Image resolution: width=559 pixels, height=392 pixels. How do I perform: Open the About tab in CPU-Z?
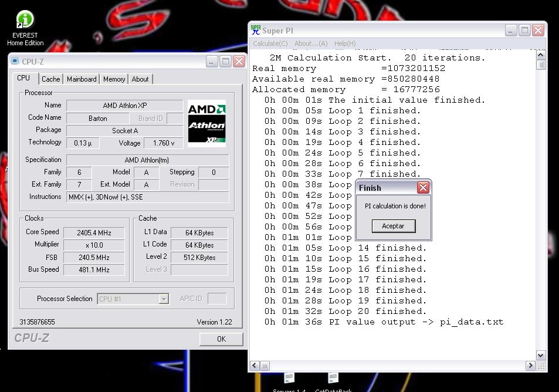140,79
